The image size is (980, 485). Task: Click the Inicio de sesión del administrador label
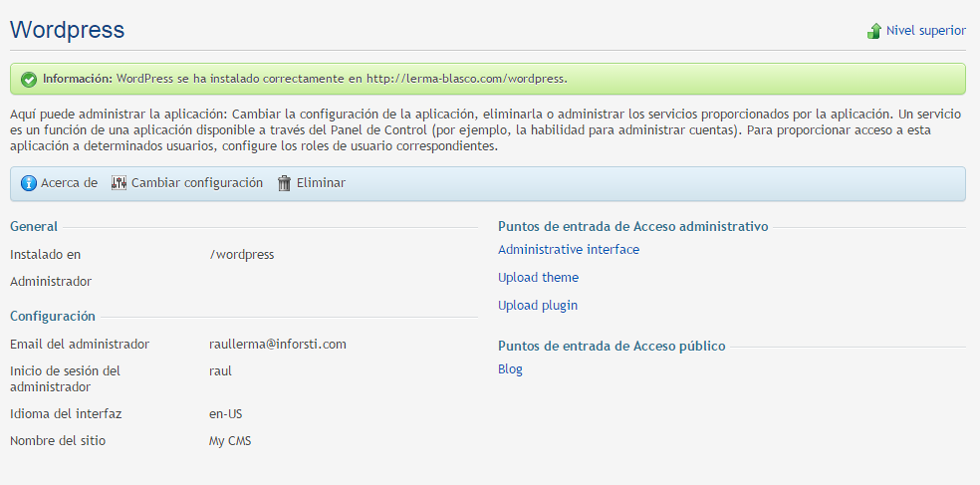tap(65, 379)
